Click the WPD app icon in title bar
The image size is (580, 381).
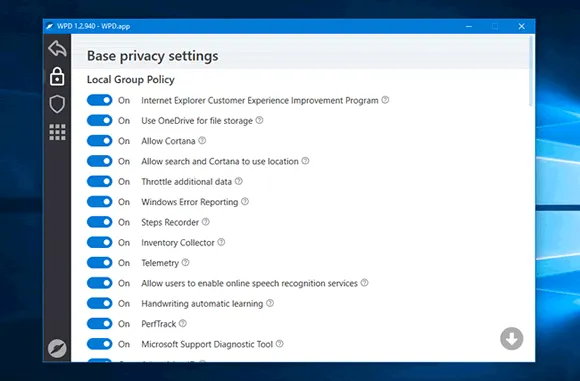(x=50, y=26)
